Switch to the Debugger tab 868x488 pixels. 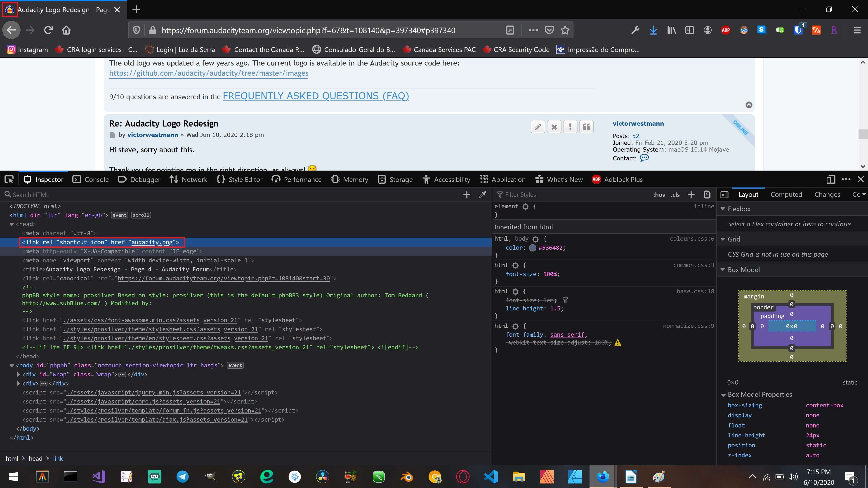(139, 180)
